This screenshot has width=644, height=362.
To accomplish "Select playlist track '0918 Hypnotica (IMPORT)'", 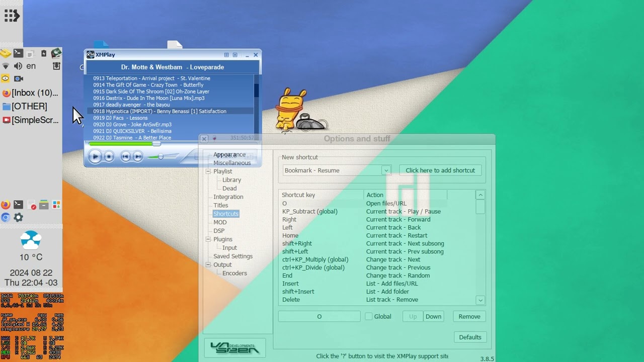I will (x=171, y=111).
